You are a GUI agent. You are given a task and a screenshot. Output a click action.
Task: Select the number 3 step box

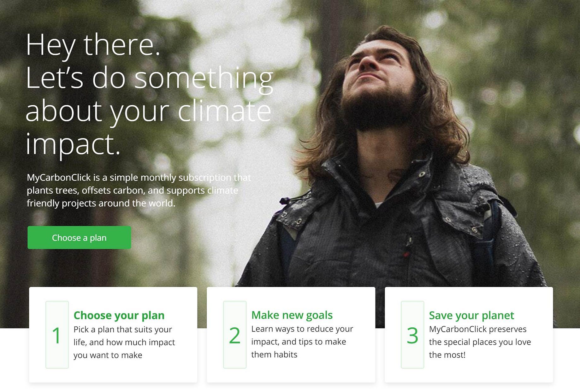(x=412, y=335)
